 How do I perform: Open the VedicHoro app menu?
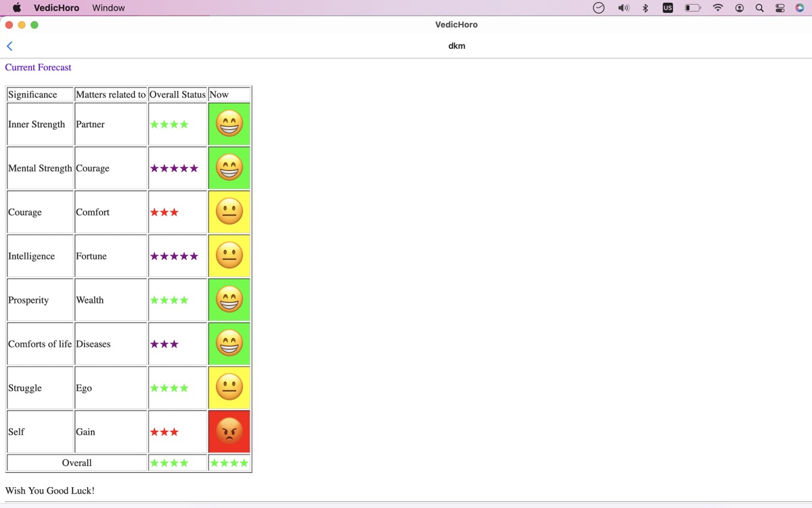click(56, 8)
